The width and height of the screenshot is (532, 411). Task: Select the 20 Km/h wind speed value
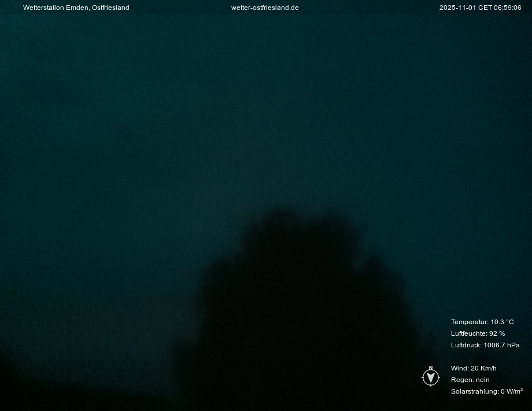coord(483,368)
